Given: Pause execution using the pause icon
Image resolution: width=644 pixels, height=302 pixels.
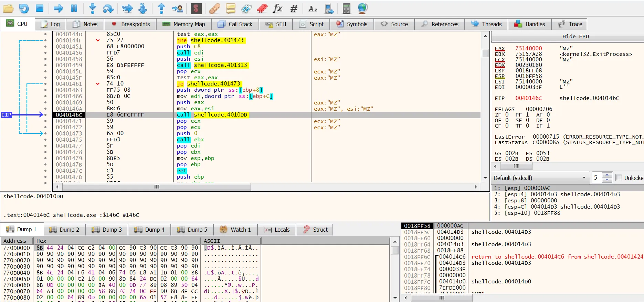Looking at the screenshot, I should [74, 8].
